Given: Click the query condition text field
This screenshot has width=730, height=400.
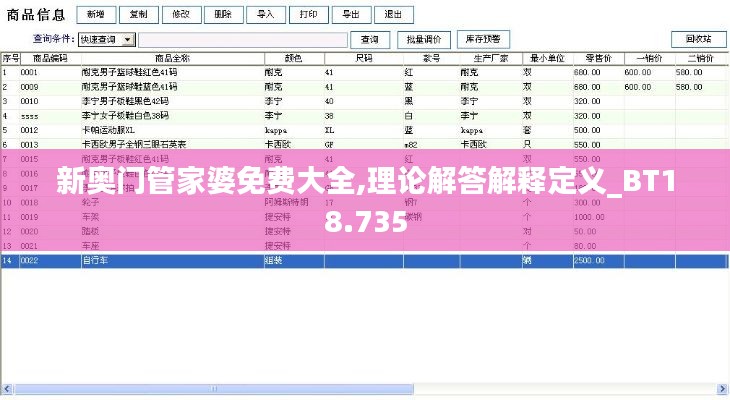Looking at the screenshot, I should pyautogui.click(x=243, y=39).
